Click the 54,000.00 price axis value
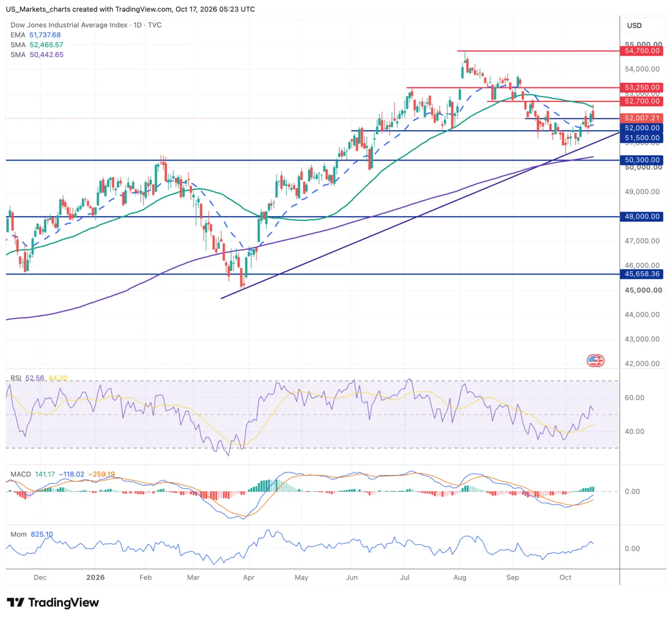 click(x=642, y=69)
